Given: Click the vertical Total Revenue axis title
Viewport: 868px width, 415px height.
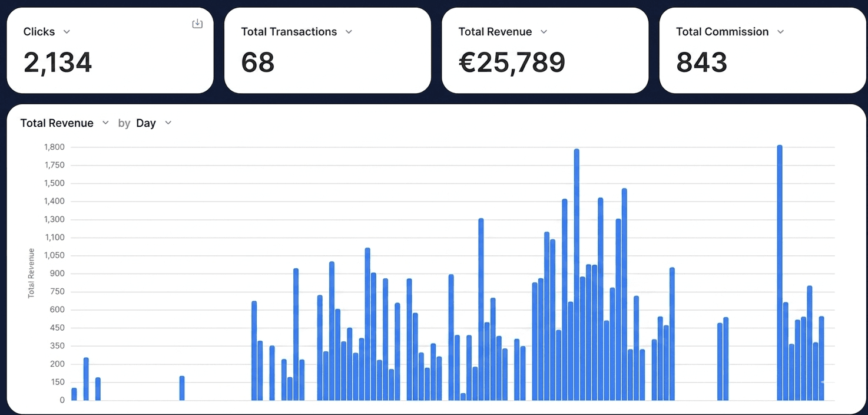Looking at the screenshot, I should click(x=31, y=273).
